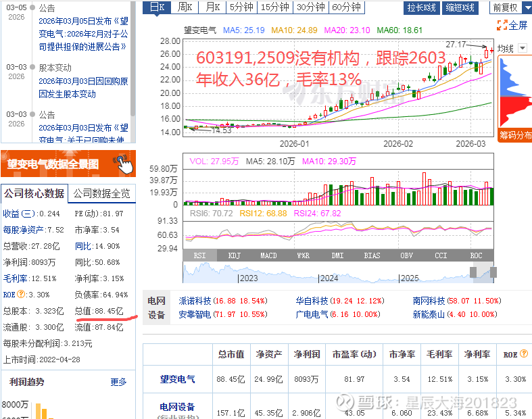The width and height of the screenshot is (532, 419).
Task: Click the 总值:88.45亿 value
Action: click(x=99, y=311)
